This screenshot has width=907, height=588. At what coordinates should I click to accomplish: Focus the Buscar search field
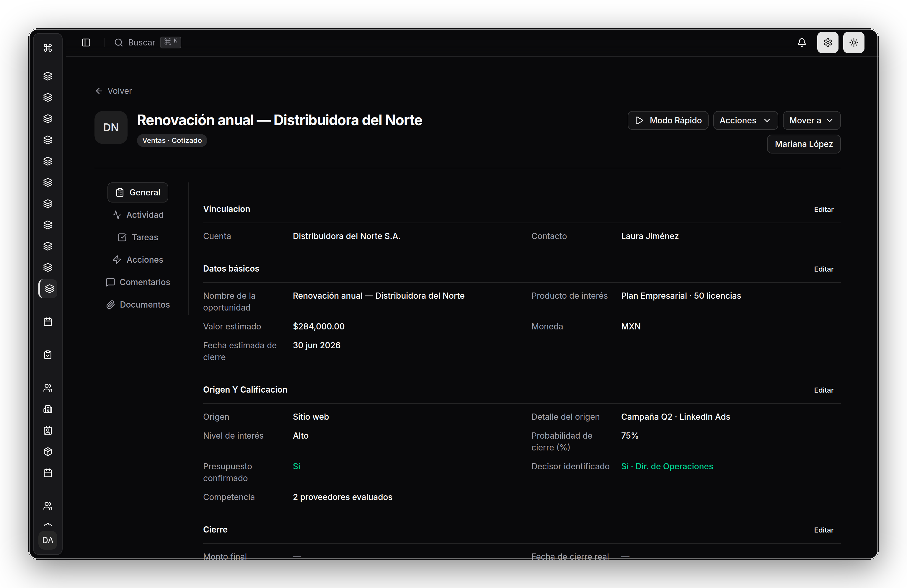tap(148, 42)
